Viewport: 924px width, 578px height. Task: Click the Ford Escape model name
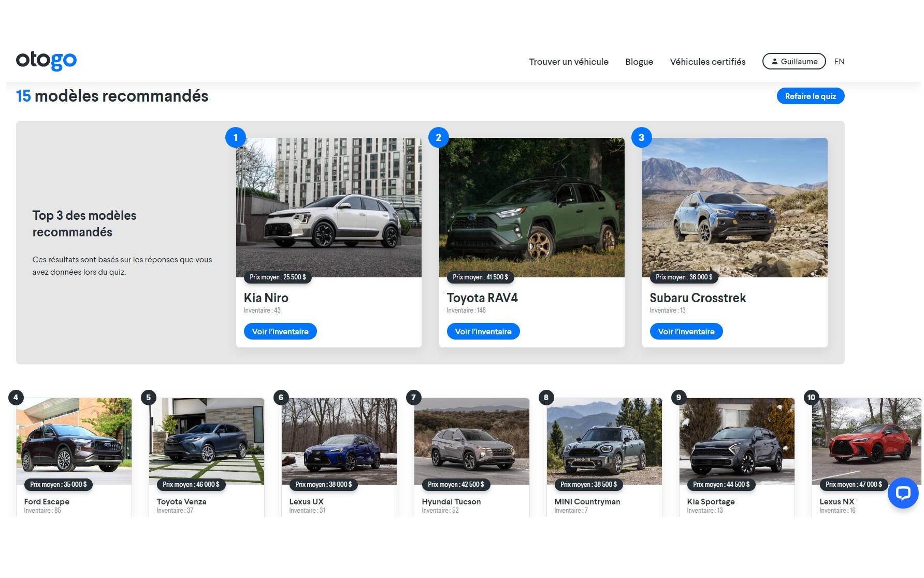47,502
